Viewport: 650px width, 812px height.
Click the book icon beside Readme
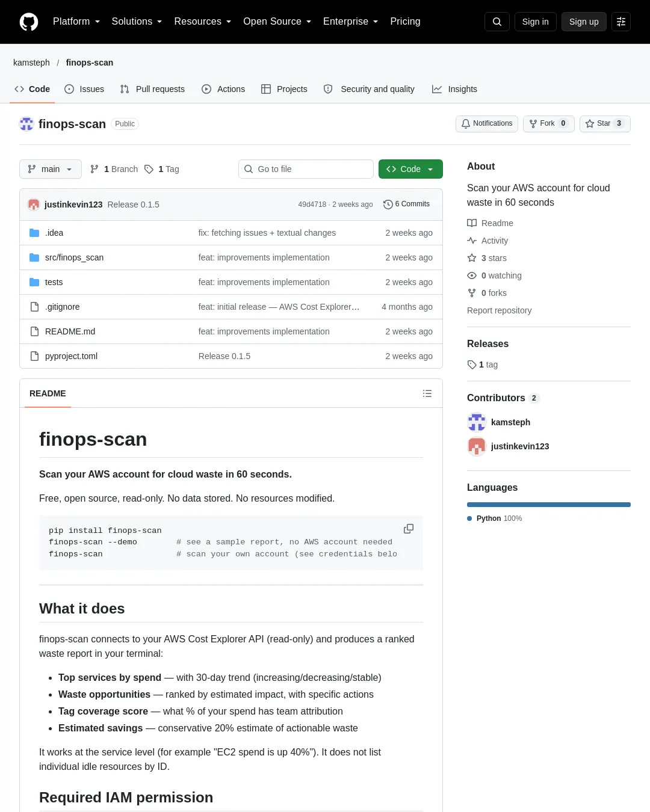click(472, 223)
